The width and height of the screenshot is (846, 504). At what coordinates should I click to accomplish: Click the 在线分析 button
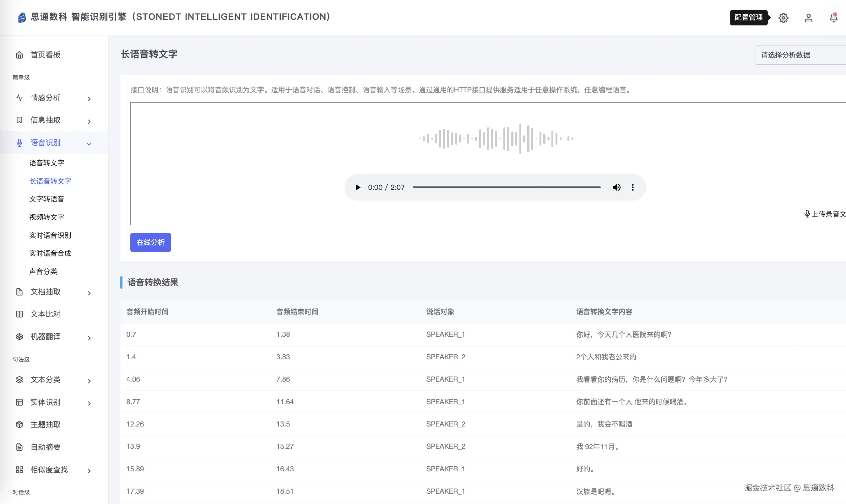(150, 242)
